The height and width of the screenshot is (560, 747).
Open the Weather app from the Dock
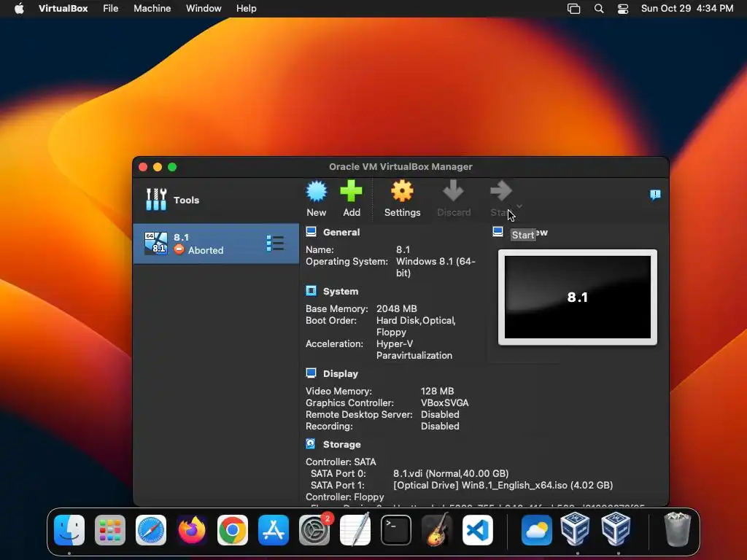(536, 529)
